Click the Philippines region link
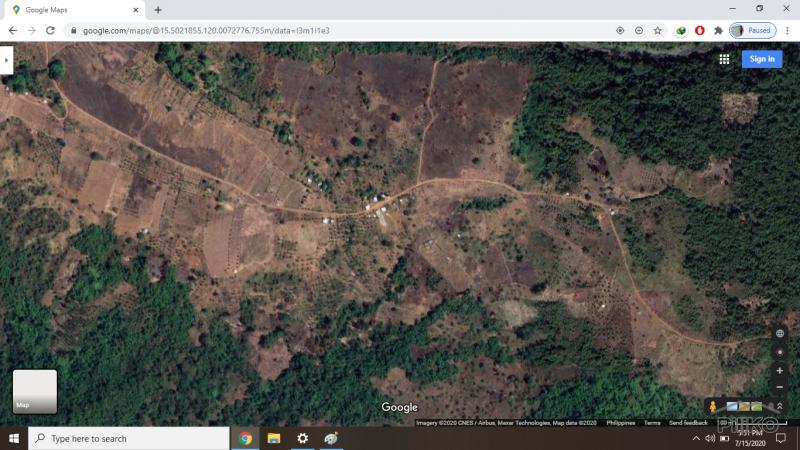 point(620,423)
